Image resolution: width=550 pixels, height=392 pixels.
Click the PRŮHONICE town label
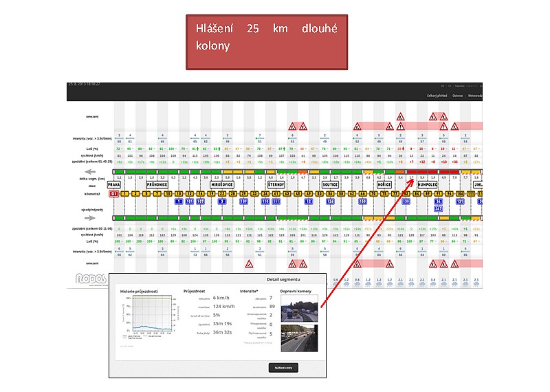pos(157,184)
